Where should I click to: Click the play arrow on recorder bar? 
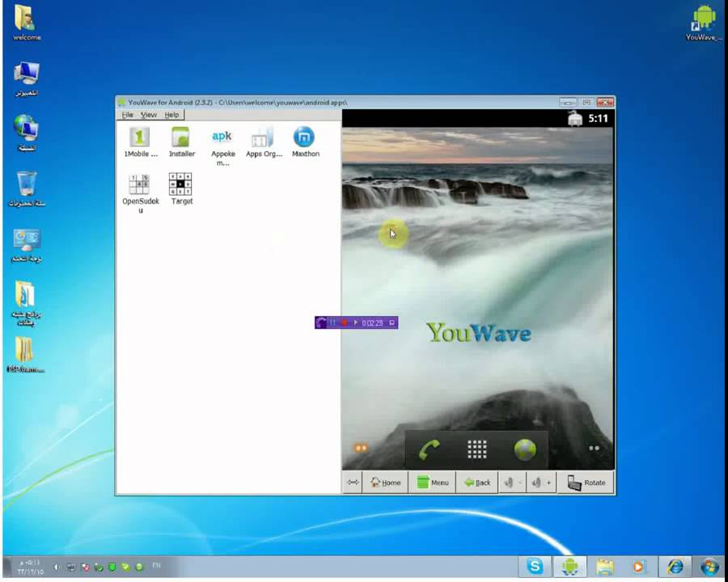(356, 323)
